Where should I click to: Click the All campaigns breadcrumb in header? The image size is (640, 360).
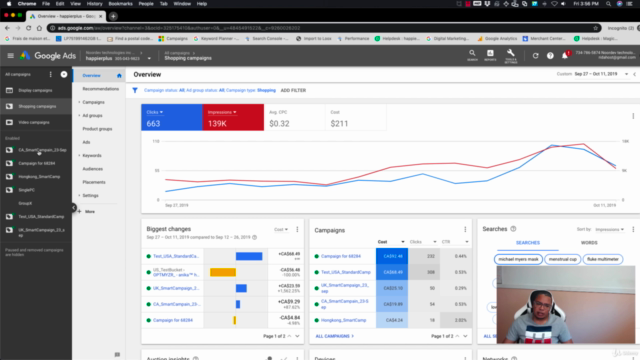point(177,53)
